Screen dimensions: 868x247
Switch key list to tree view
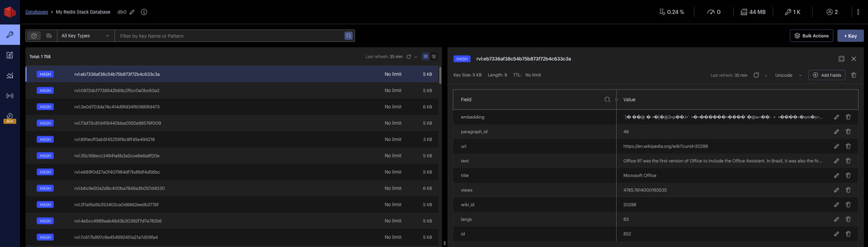(434, 57)
